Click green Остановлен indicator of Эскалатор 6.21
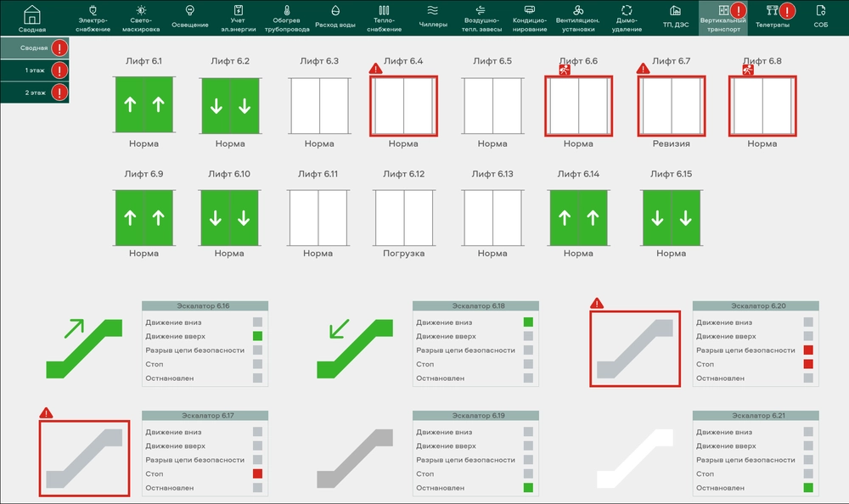Image resolution: width=849 pixels, height=504 pixels. coord(808,488)
